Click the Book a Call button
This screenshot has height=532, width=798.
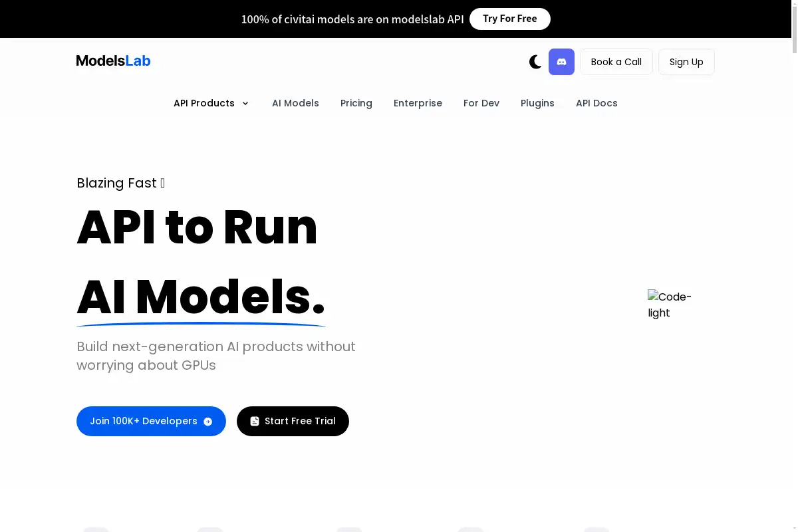point(616,62)
